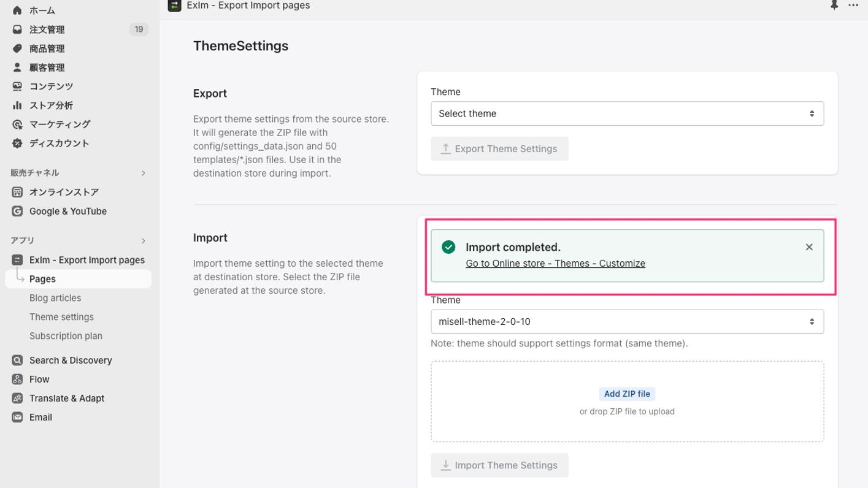868x488 pixels.
Task: Click the ストア分析 menu label
Action: [x=51, y=105]
